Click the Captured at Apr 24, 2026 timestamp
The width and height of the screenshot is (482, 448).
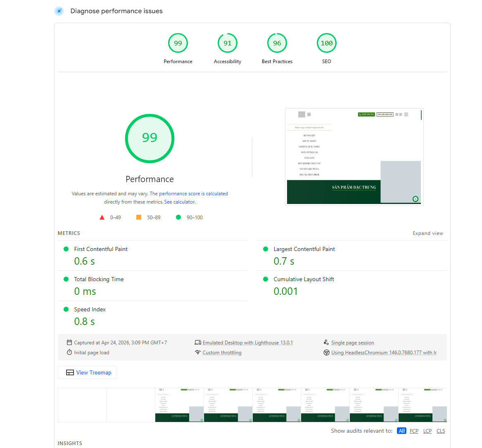coord(121,343)
